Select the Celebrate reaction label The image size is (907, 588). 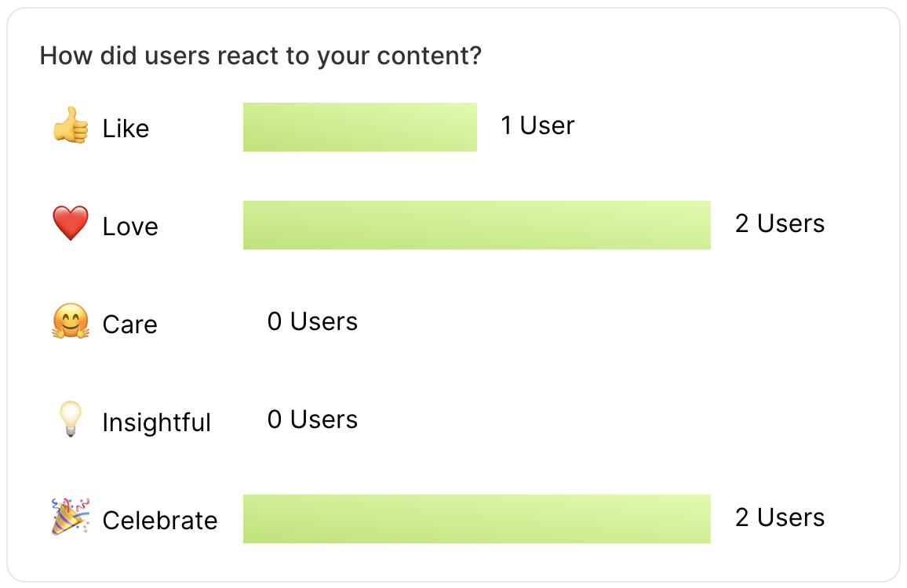(159, 521)
